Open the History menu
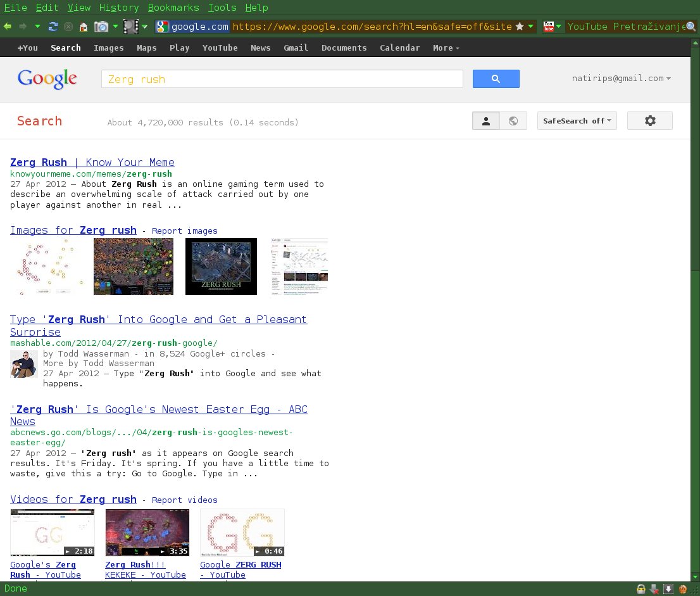The height and width of the screenshot is (596, 700). click(x=119, y=8)
